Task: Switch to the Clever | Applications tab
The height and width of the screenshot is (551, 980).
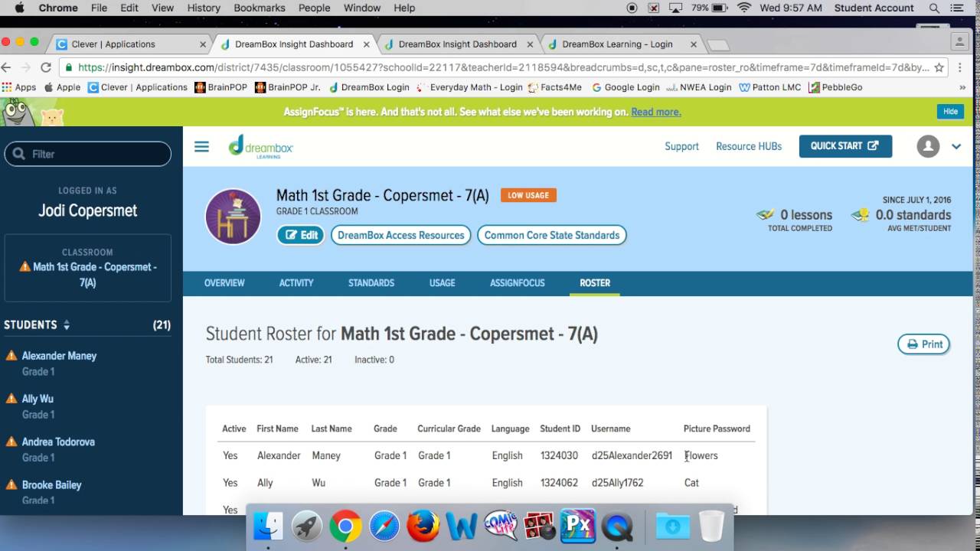Action: pos(113,44)
